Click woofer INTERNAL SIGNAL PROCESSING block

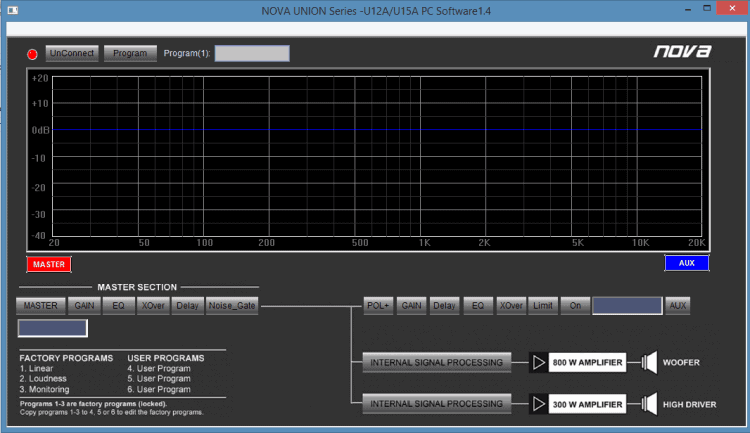pos(437,362)
